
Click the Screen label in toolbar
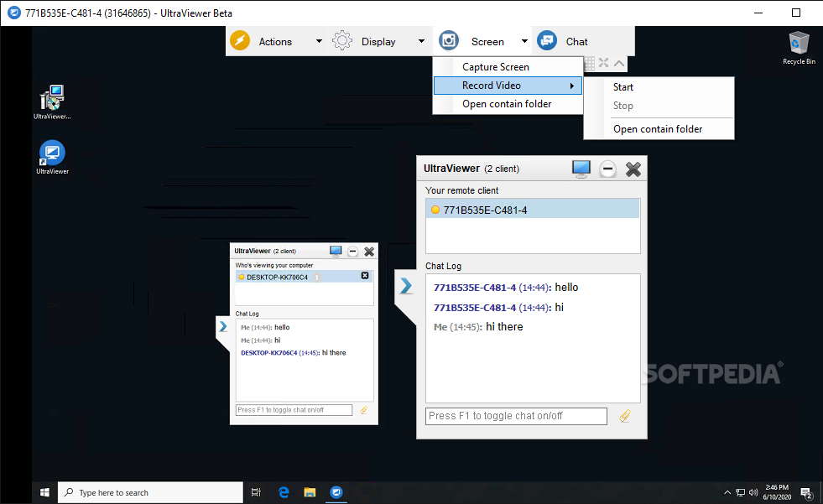click(487, 41)
